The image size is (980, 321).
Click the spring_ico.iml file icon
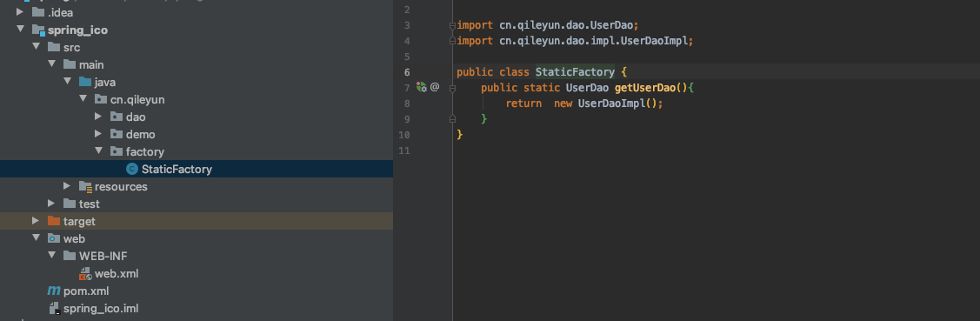55,309
